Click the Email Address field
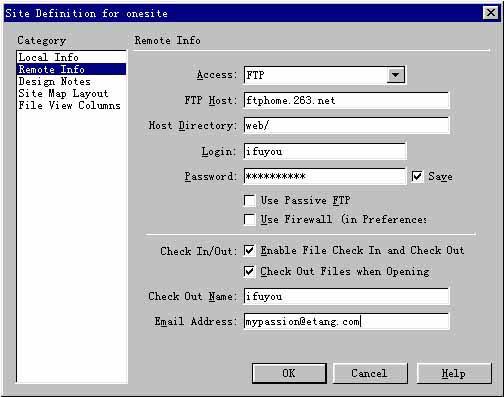The height and width of the screenshot is (397, 504). tap(346, 321)
